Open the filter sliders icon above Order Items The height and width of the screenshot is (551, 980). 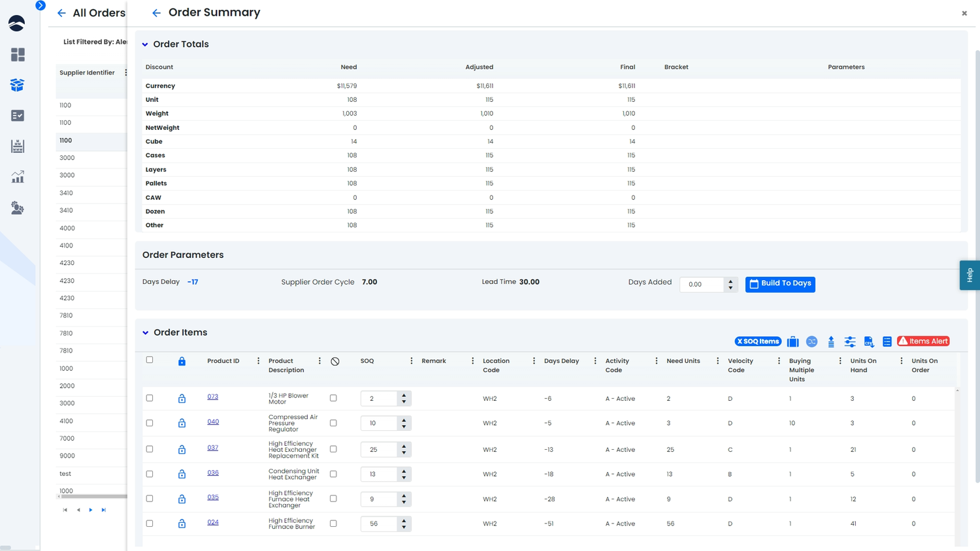[850, 341]
